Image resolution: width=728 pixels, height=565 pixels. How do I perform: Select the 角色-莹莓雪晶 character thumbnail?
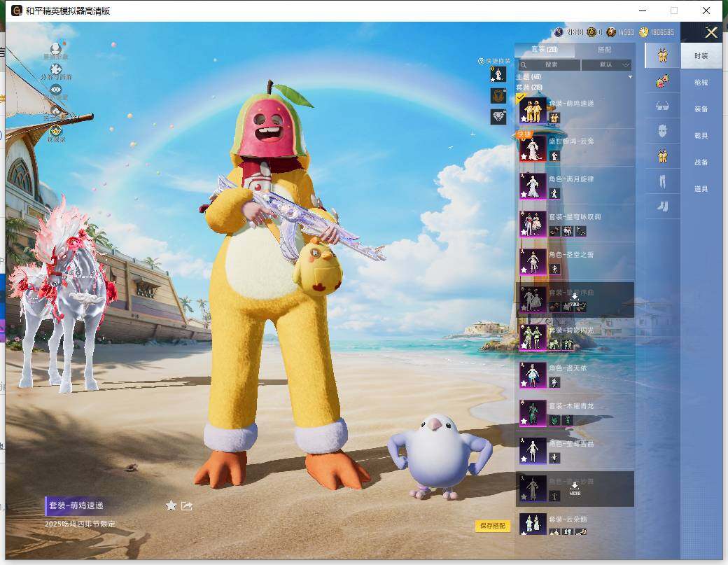point(533,450)
